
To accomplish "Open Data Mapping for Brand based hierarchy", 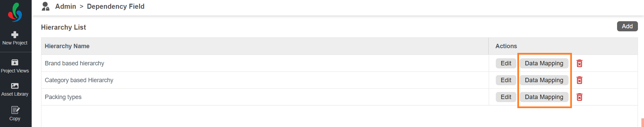I will (544, 63).
